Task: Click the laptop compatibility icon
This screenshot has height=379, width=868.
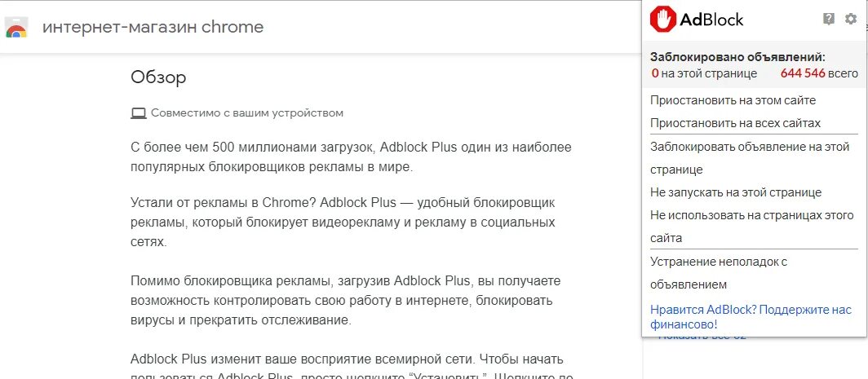Action: point(139,113)
